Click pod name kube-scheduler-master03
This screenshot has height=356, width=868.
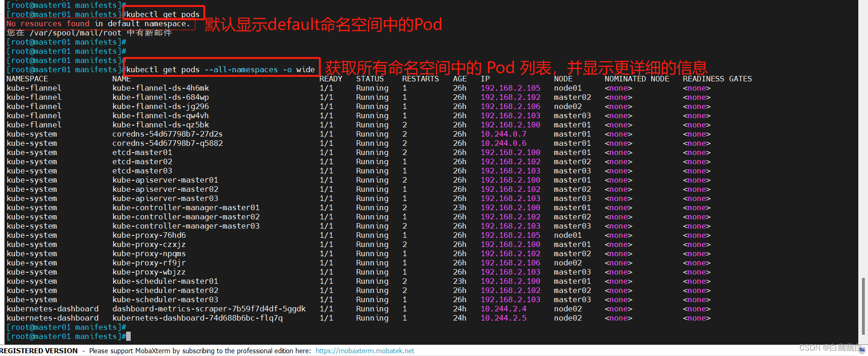click(165, 299)
